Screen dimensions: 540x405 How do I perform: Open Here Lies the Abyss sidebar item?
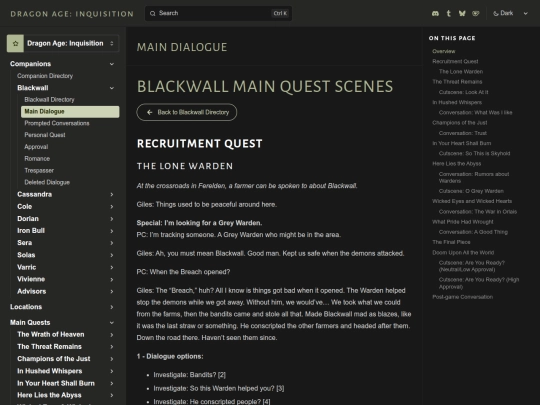[49, 395]
